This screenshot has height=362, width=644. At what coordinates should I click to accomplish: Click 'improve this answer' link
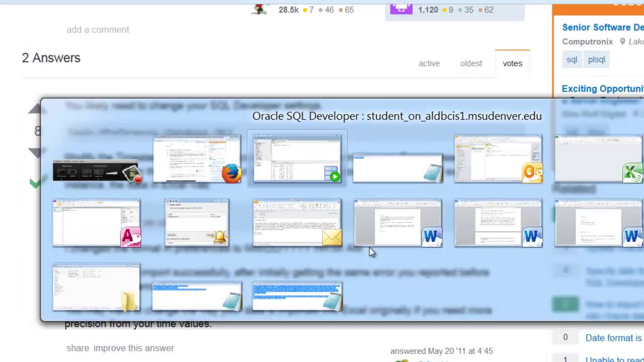[133, 348]
